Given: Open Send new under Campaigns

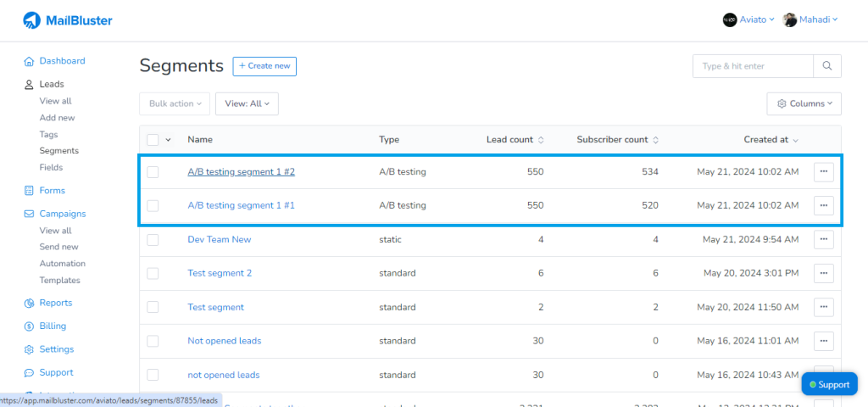Looking at the screenshot, I should coord(59,247).
